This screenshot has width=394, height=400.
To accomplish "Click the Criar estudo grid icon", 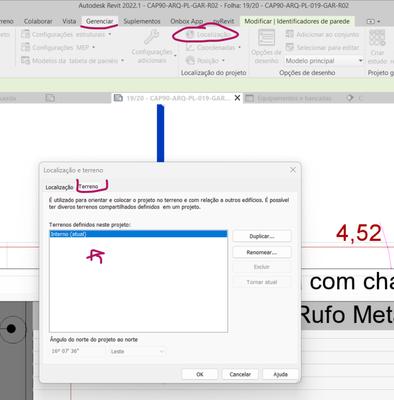I will pos(377,38).
